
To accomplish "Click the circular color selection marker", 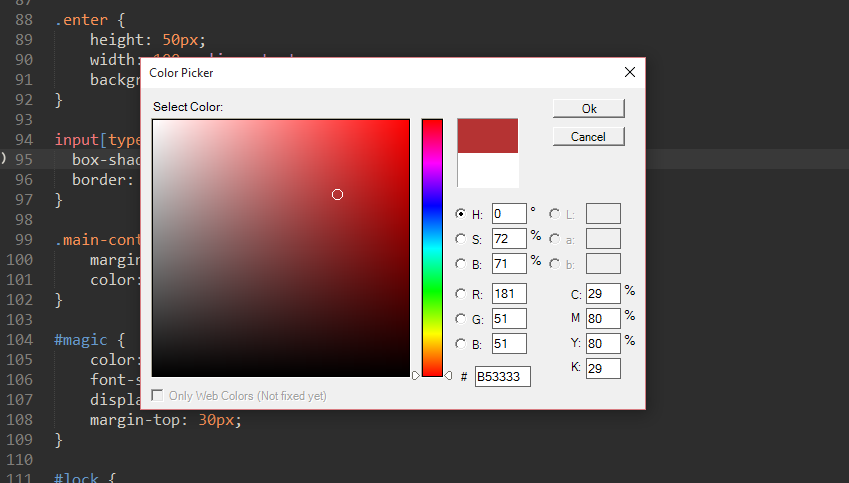I will (x=337, y=194).
